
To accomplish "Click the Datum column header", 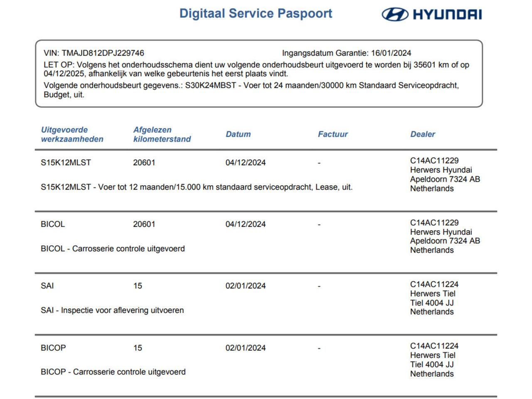I will (238, 134).
